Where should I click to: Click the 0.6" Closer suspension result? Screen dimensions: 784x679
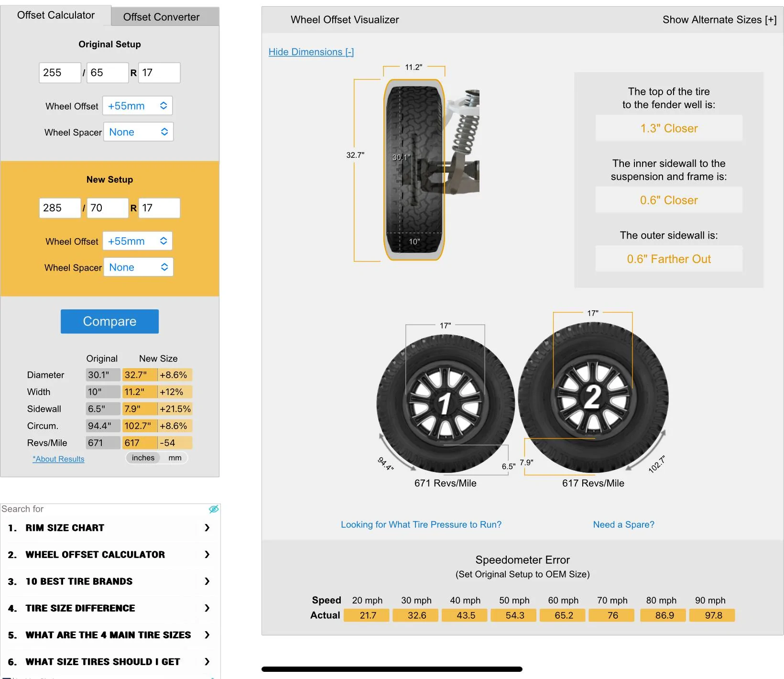pos(669,200)
